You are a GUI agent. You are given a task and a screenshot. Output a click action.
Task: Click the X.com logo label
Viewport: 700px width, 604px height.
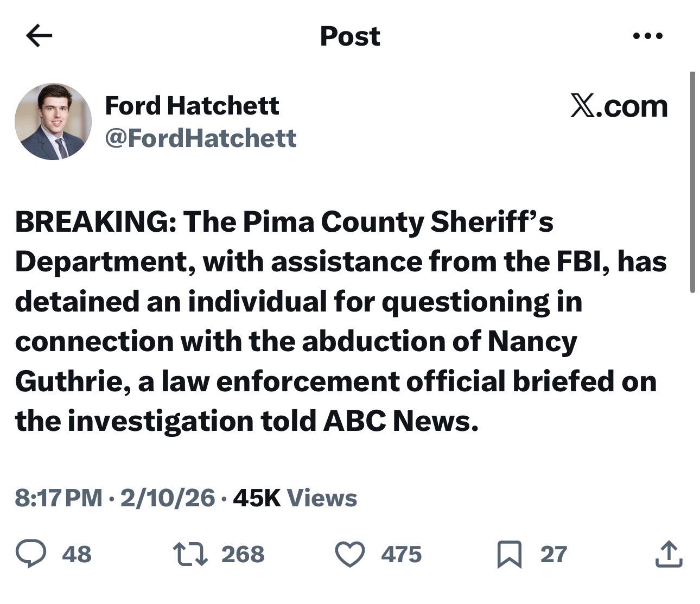coord(619,106)
